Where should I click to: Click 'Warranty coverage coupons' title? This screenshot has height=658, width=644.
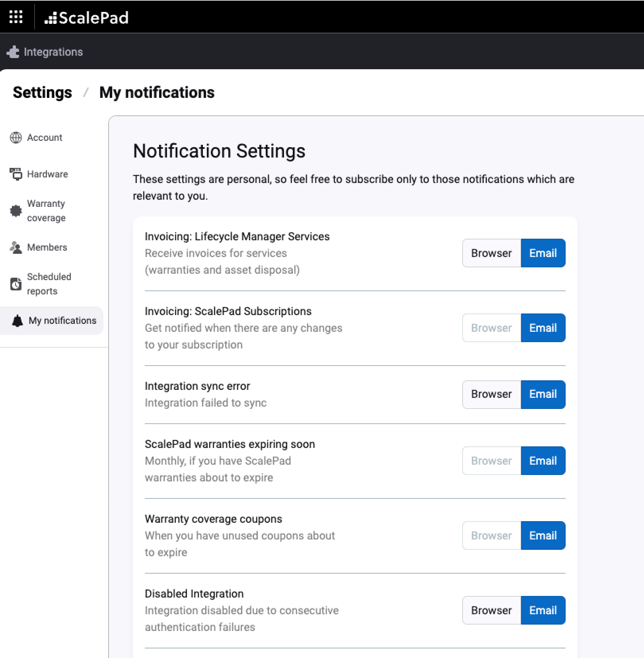pos(213,519)
